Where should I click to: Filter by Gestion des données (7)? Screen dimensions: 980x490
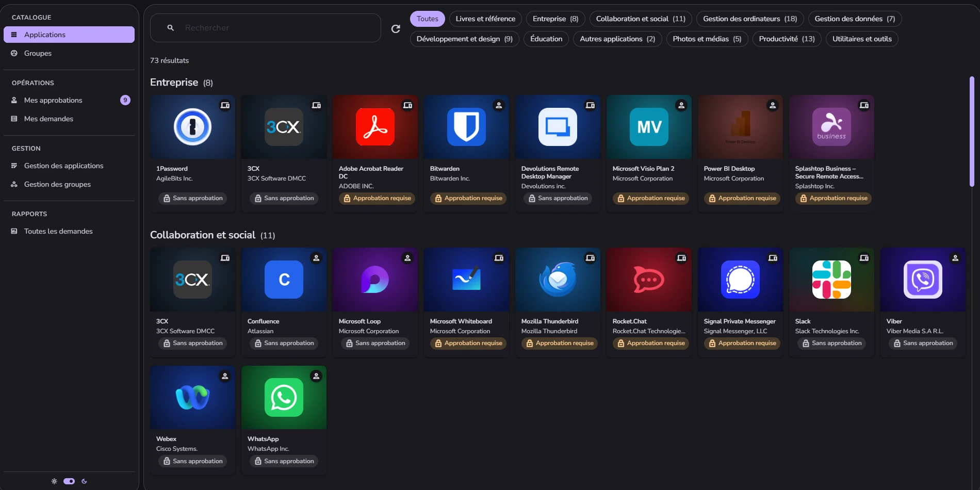855,19
